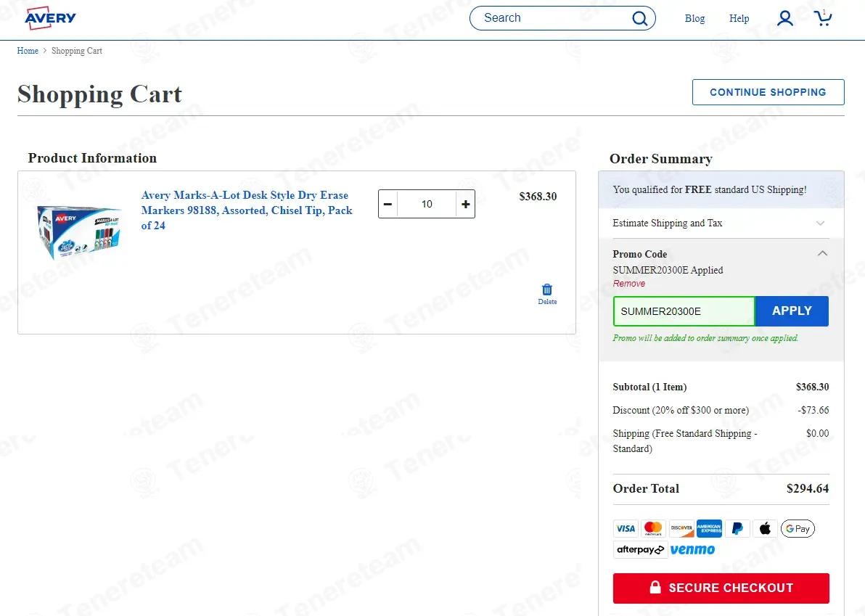The image size is (865, 616).
Task: Click the Google Pay icon
Action: coord(797,528)
